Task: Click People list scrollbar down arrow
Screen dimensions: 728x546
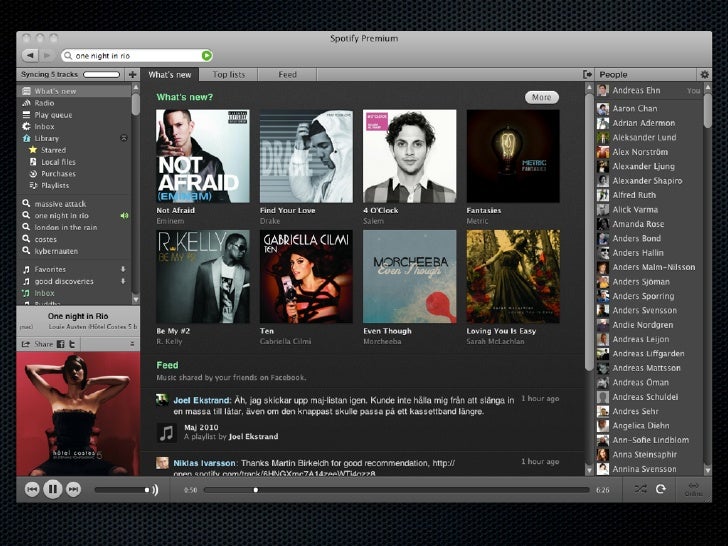Action: click(x=707, y=470)
